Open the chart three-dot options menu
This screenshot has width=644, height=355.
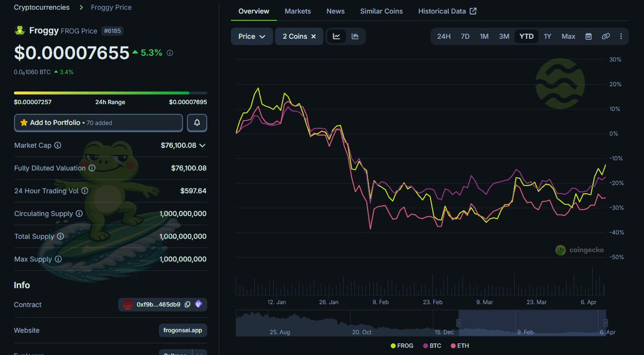pos(621,36)
